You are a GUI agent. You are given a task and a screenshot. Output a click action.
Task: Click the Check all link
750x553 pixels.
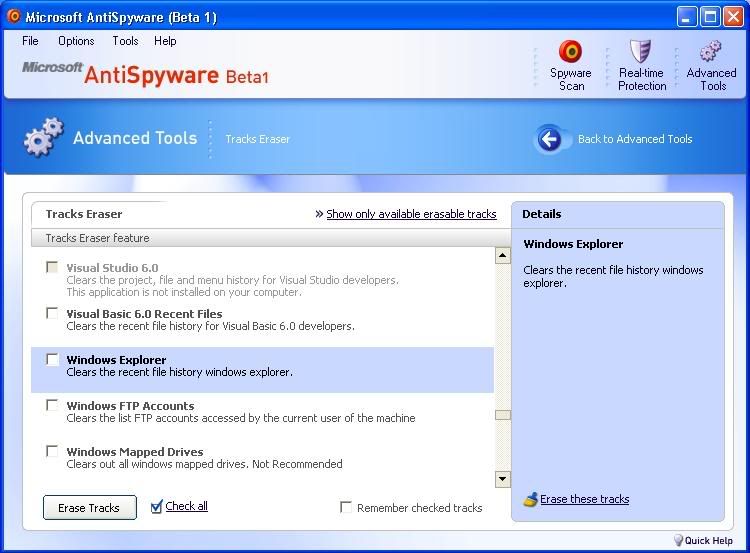click(x=187, y=506)
